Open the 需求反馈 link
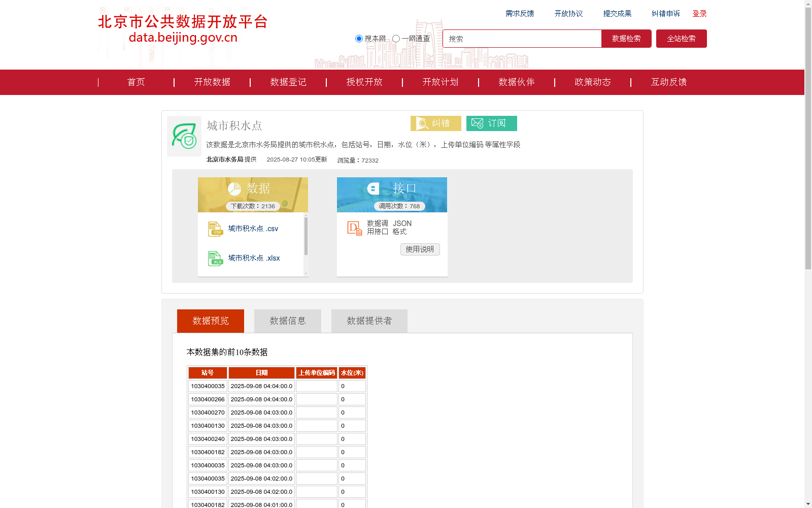This screenshot has height=508, width=812. tap(520, 14)
